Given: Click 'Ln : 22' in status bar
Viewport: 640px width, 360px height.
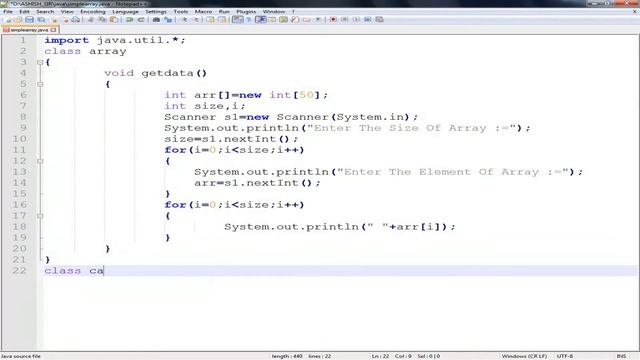Looking at the screenshot, I should point(380,356).
